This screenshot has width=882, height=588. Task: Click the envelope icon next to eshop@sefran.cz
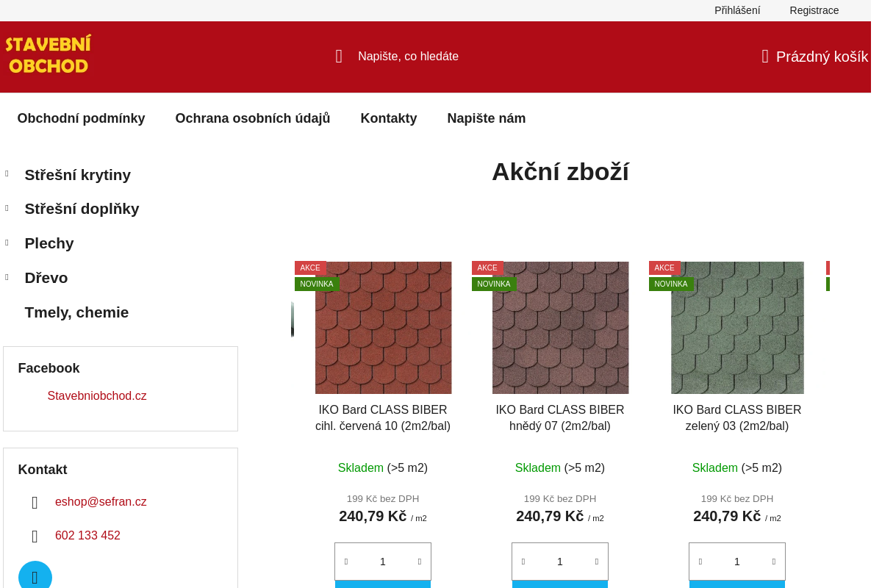coord(35,502)
